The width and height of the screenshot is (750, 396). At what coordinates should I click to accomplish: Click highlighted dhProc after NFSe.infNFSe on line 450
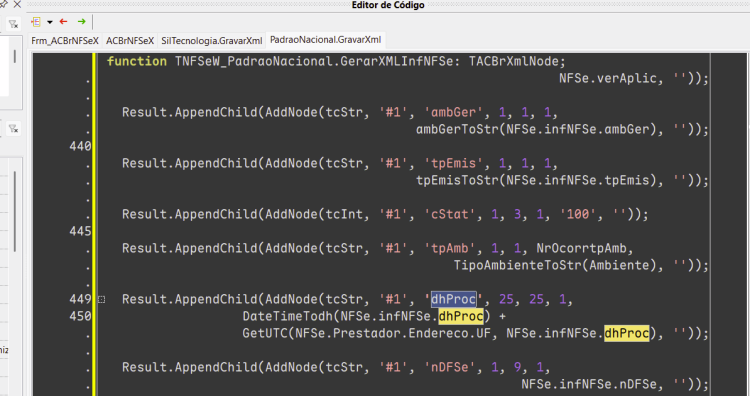tap(461, 316)
